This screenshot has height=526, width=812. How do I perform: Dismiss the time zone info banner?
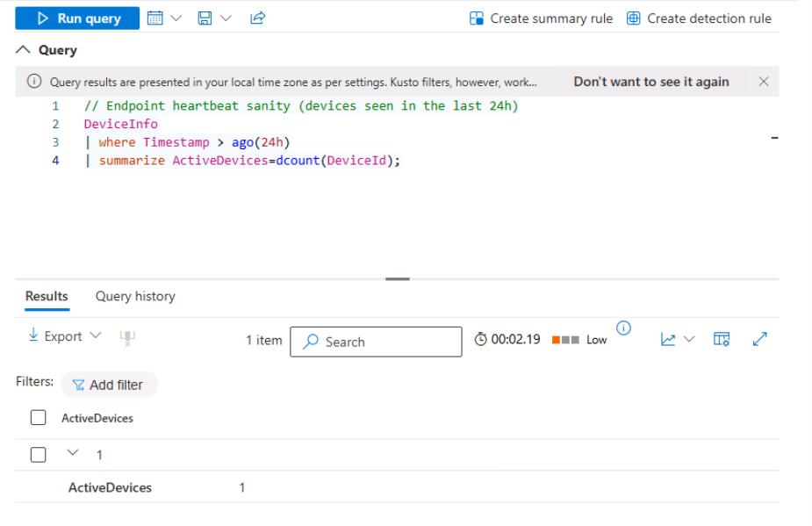pos(763,82)
